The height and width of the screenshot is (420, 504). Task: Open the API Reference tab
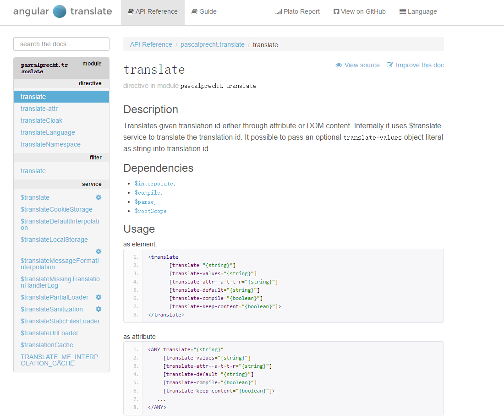click(x=153, y=11)
